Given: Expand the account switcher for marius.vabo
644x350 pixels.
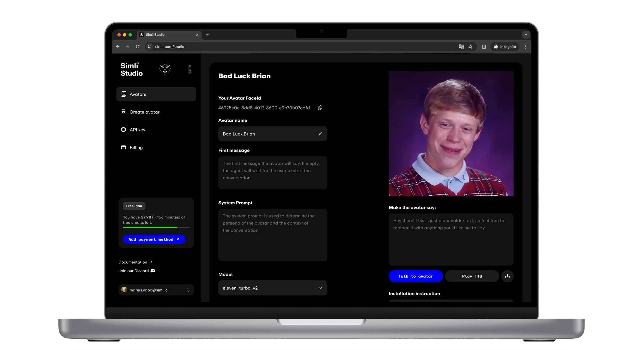Looking at the screenshot, I should click(x=156, y=290).
